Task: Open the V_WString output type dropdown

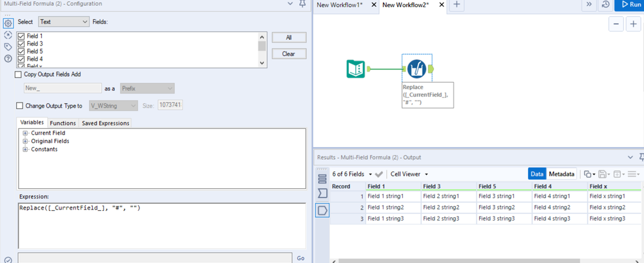Action: pyautogui.click(x=113, y=106)
